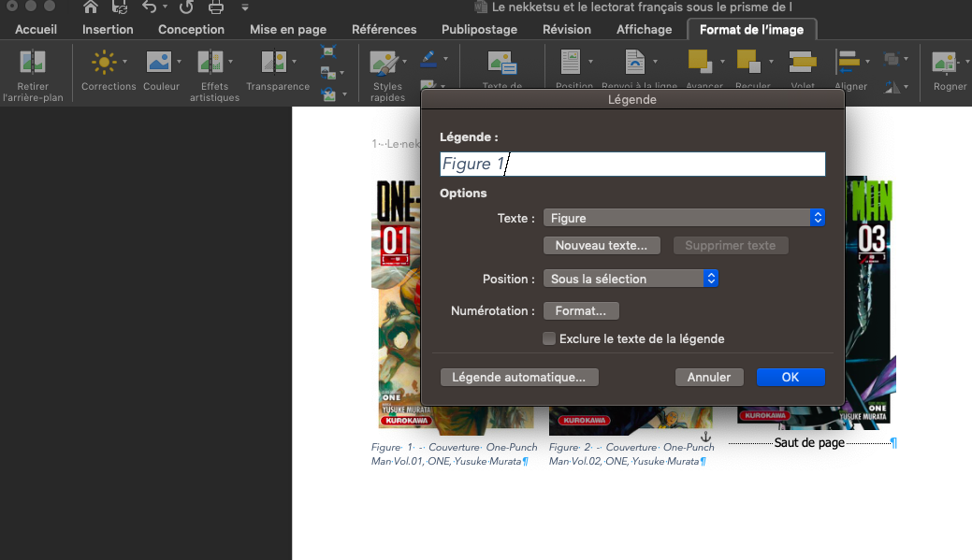Click the Group objects icon
Viewport: 972px width, 560px height.
coord(892,59)
